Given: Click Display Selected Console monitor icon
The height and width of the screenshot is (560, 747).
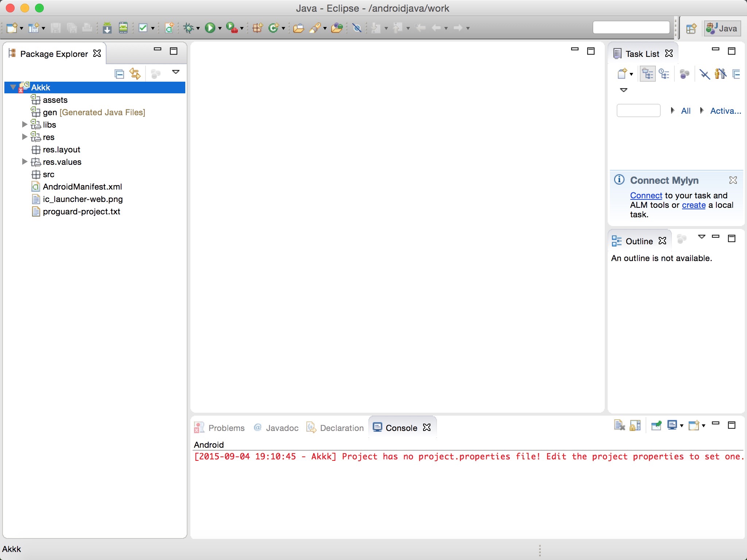Looking at the screenshot, I should [x=672, y=425].
